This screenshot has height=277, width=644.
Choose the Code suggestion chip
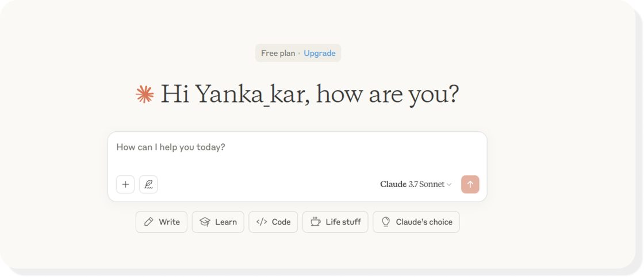pyautogui.click(x=273, y=222)
